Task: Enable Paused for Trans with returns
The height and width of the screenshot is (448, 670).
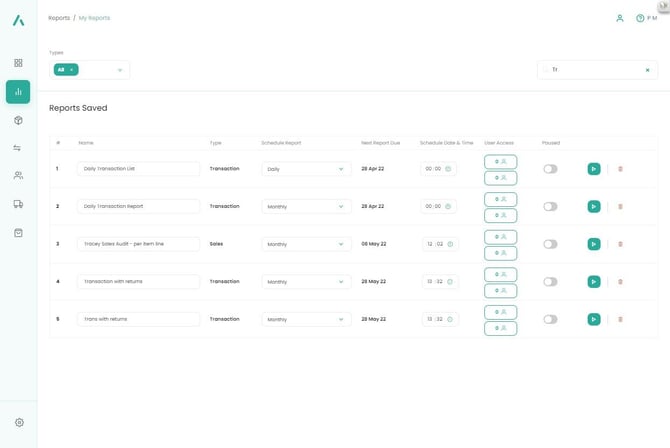Action: pos(550,319)
